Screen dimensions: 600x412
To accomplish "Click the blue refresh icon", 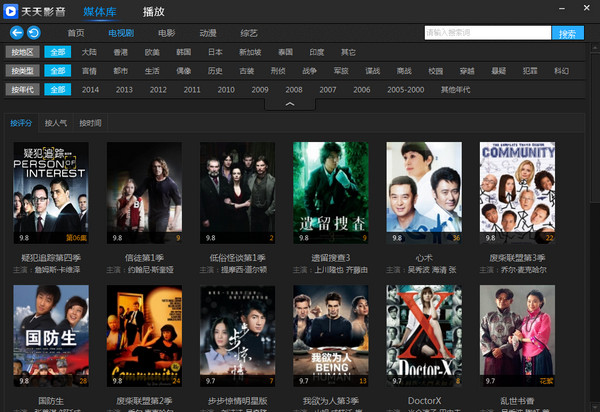I will [x=34, y=33].
